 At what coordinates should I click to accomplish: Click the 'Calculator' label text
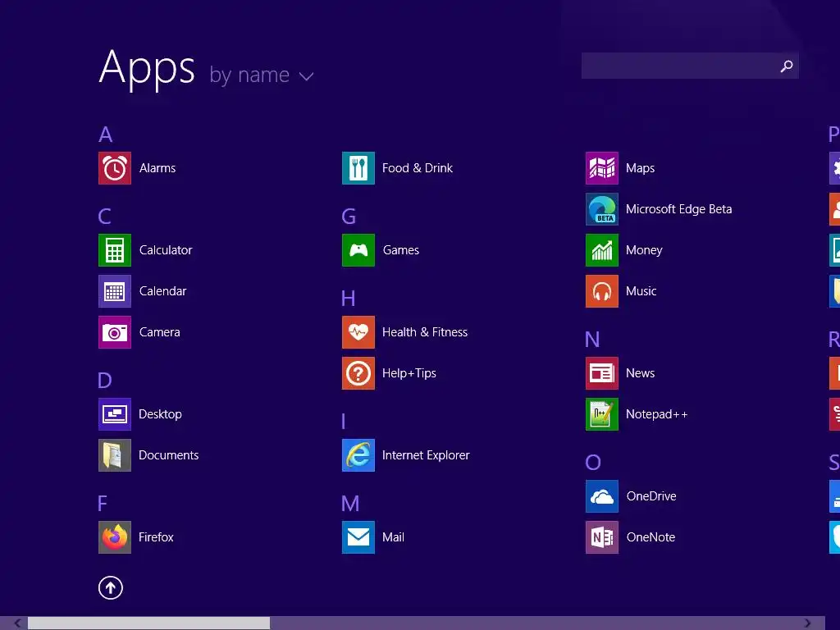166,250
